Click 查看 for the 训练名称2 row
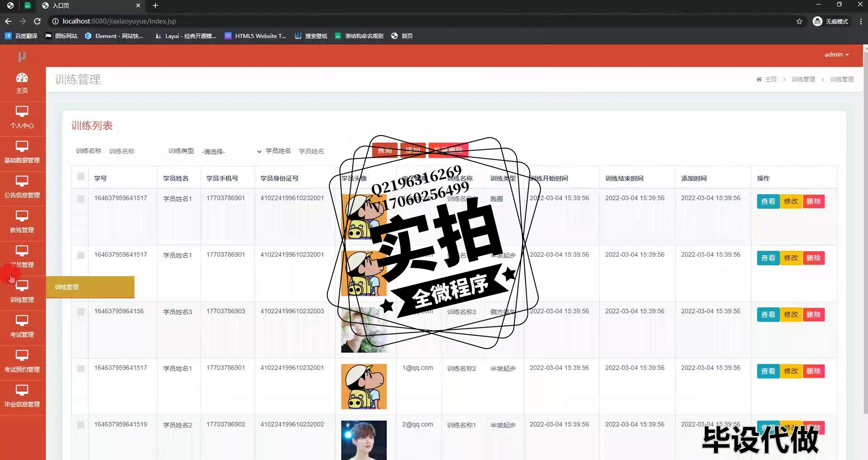 point(768,371)
